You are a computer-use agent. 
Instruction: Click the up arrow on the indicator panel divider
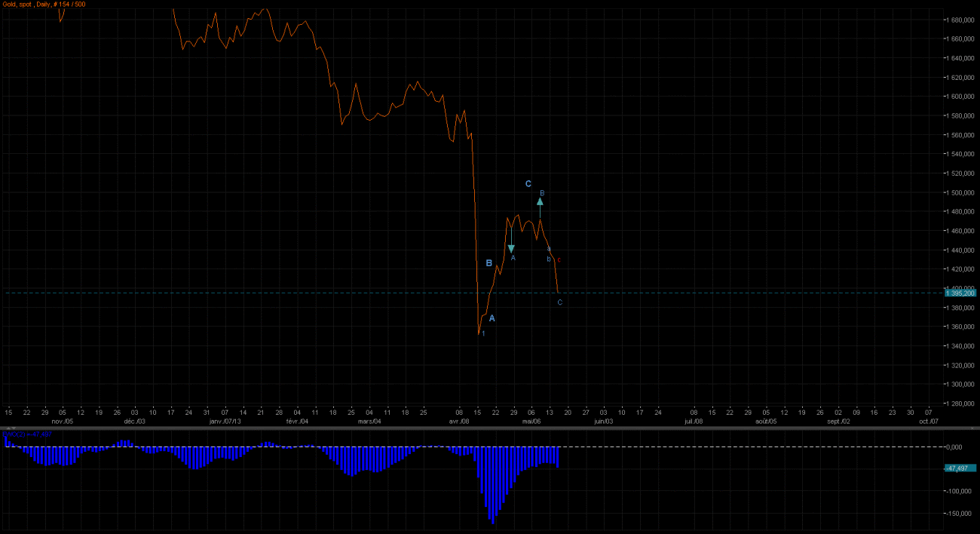(x=8, y=428)
